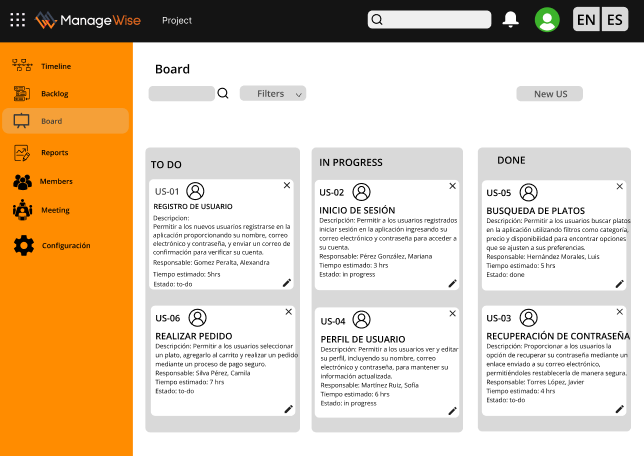Image resolution: width=644 pixels, height=456 pixels.
Task: Remove the US-06 Realizar Pedido card
Action: [288, 311]
